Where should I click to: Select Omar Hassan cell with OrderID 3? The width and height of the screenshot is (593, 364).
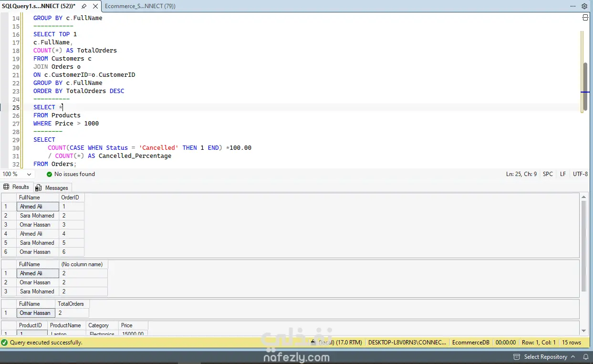click(x=38, y=225)
